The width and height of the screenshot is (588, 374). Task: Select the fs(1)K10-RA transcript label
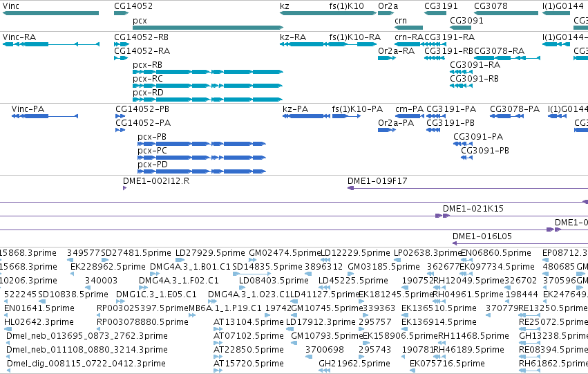[354, 37]
